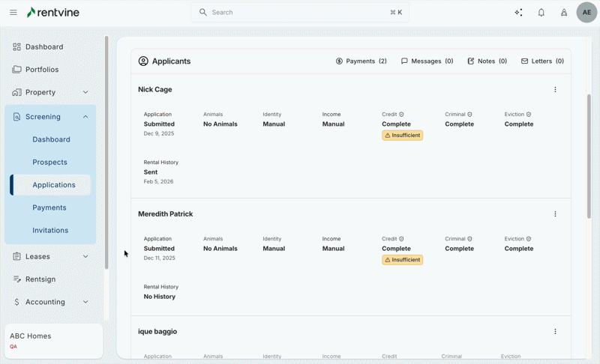Open Nick Cage's three-dot options menu
This screenshot has height=364, width=600.
point(555,90)
